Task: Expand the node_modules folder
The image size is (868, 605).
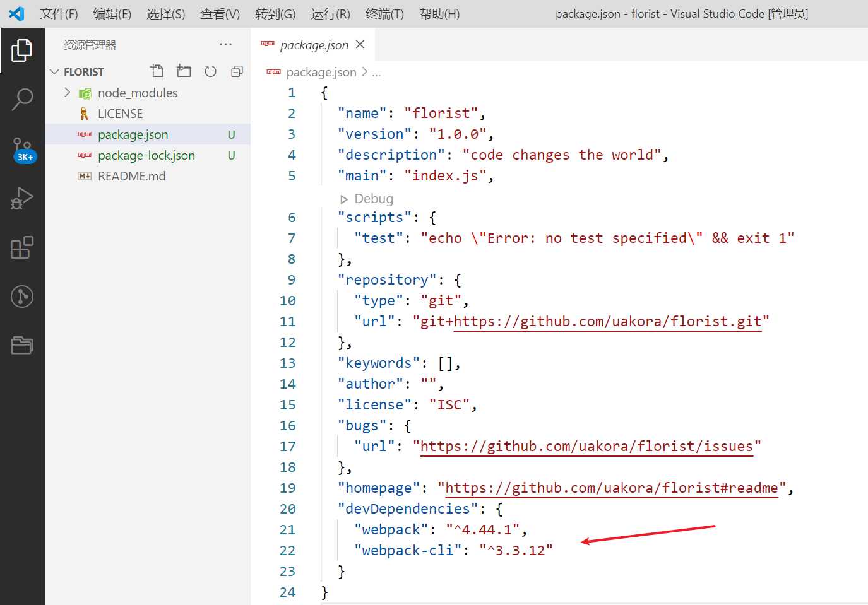Action: (68, 93)
